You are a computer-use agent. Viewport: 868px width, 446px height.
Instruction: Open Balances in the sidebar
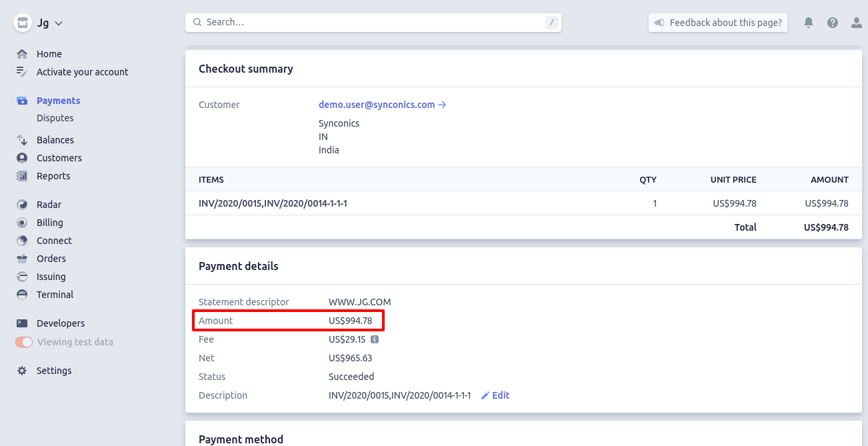point(55,140)
